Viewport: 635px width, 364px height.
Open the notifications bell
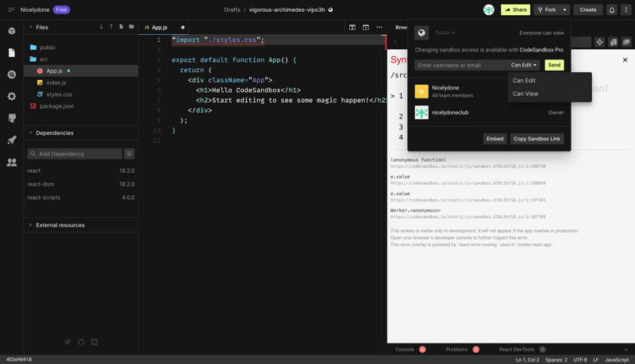[x=612, y=10]
